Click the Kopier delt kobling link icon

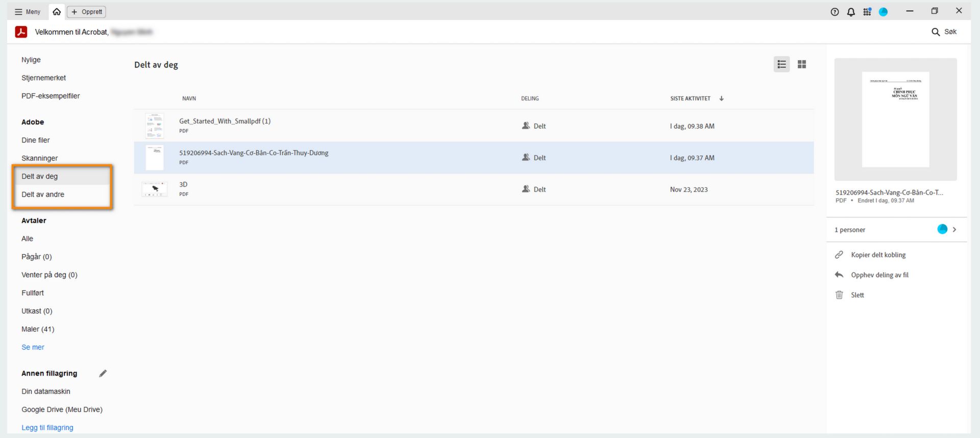click(839, 255)
